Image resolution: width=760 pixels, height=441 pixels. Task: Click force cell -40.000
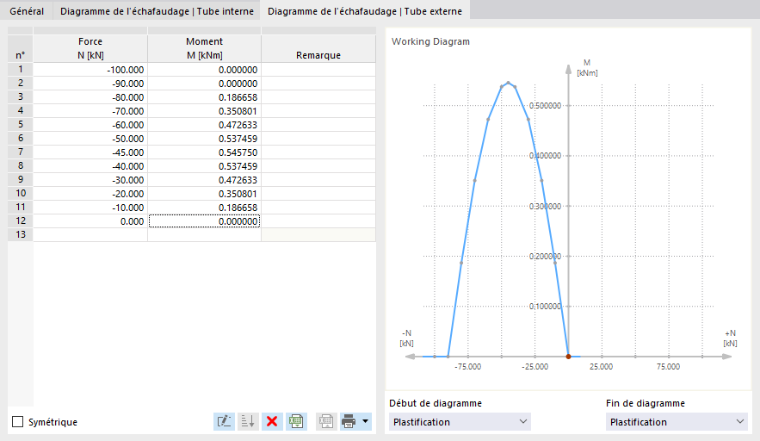[x=90, y=166]
